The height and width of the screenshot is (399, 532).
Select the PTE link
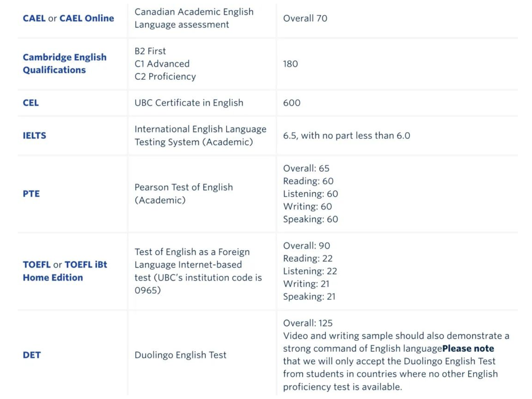coord(31,194)
